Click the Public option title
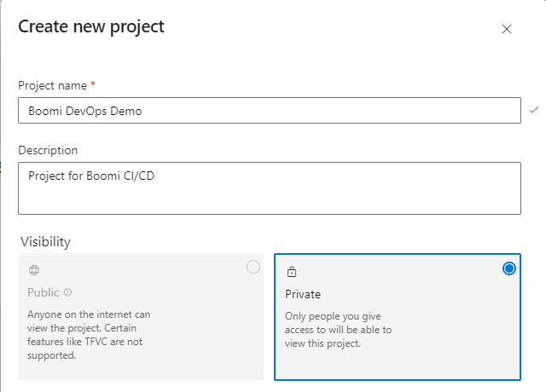 (x=44, y=292)
